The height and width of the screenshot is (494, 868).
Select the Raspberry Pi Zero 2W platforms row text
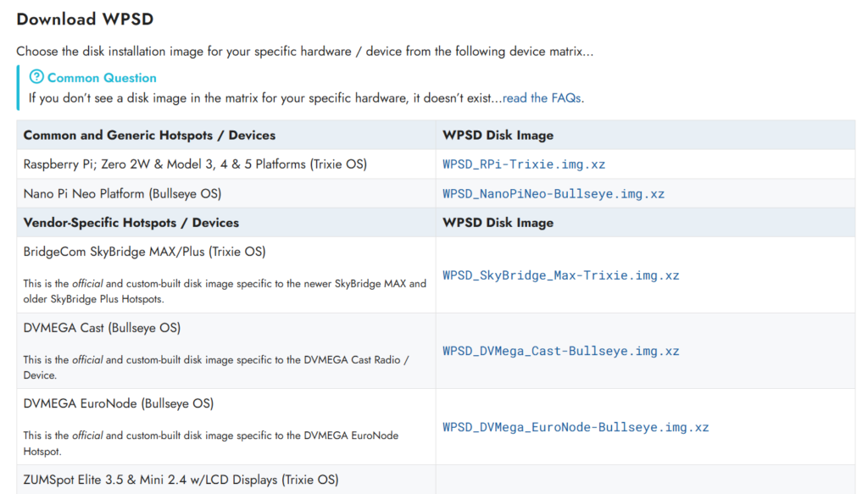(195, 164)
